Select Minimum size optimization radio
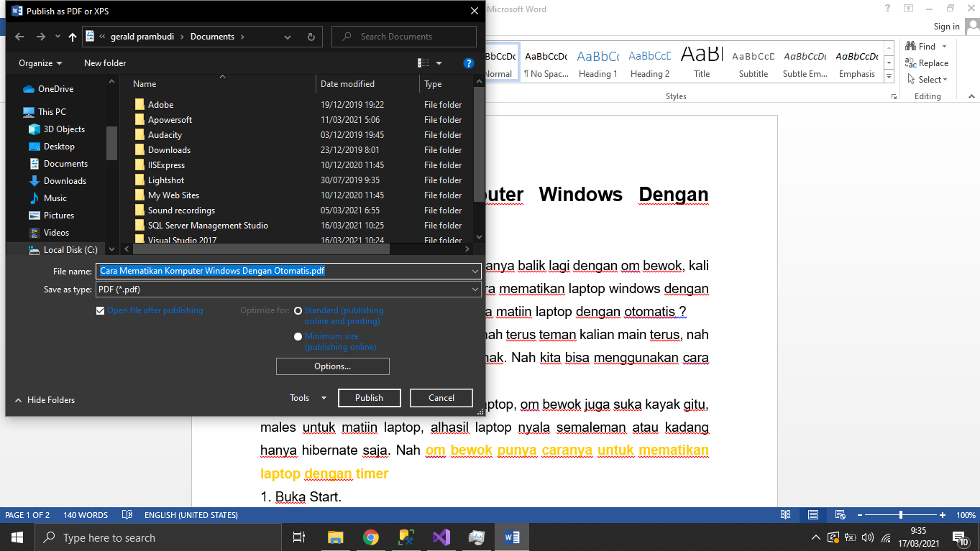 pyautogui.click(x=298, y=336)
